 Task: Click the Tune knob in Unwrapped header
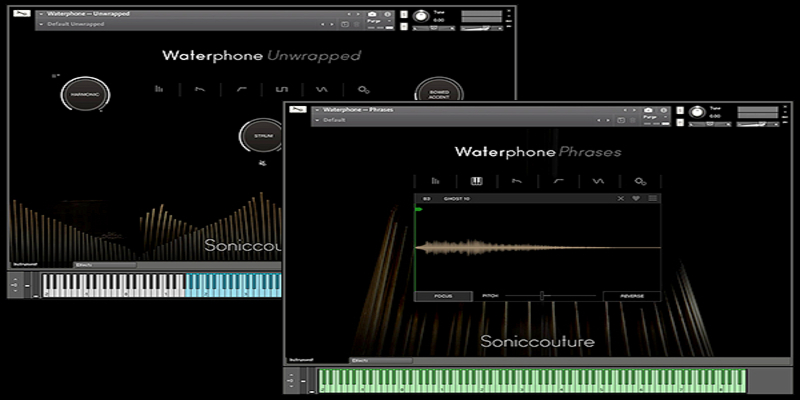pos(420,16)
